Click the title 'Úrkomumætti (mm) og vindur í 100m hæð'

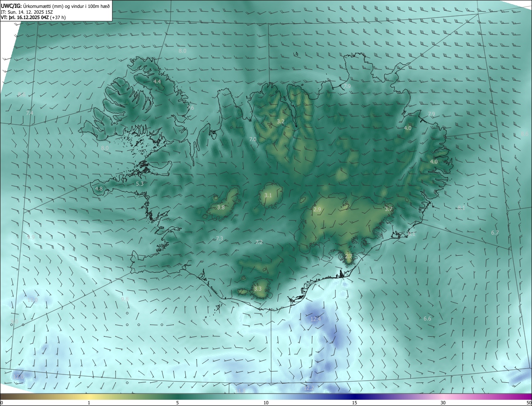coord(66,6)
